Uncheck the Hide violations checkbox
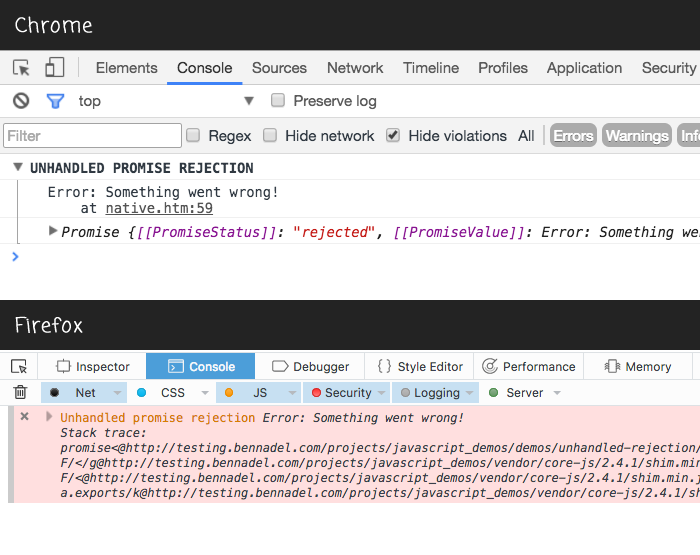Screen dimensions: 700x555 (x=393, y=135)
